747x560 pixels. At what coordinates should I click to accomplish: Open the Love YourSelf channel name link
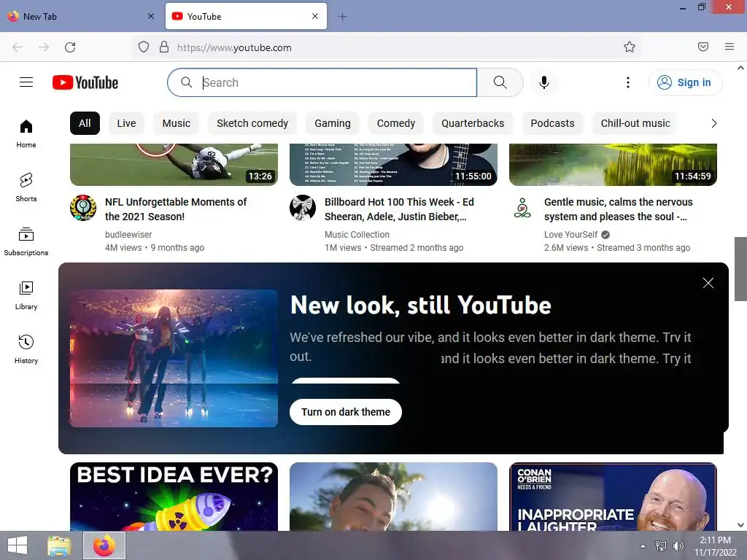pyautogui.click(x=570, y=234)
